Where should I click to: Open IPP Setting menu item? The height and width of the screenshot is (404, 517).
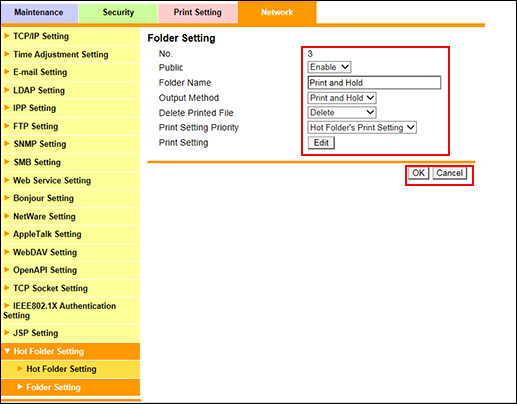[x=70, y=108]
